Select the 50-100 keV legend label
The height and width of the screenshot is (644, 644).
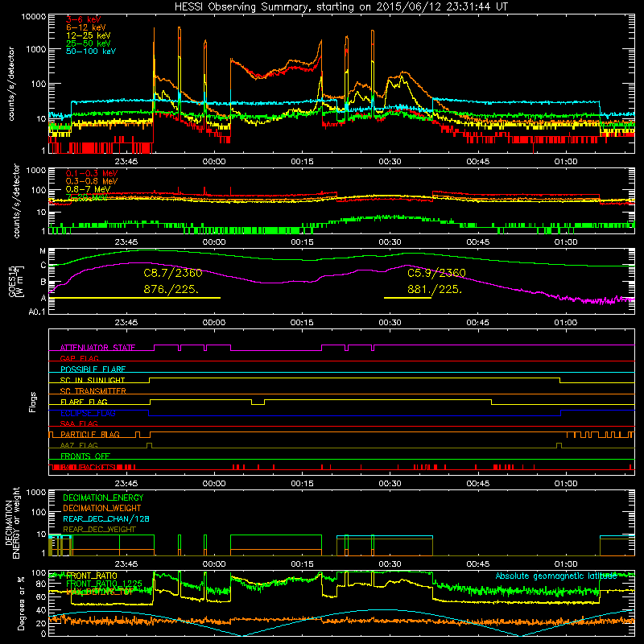(91, 52)
